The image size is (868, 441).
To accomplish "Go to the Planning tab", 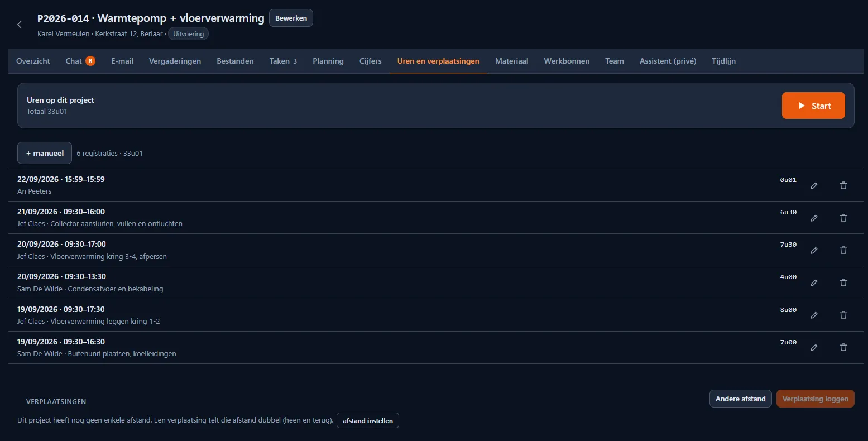I will click(328, 61).
